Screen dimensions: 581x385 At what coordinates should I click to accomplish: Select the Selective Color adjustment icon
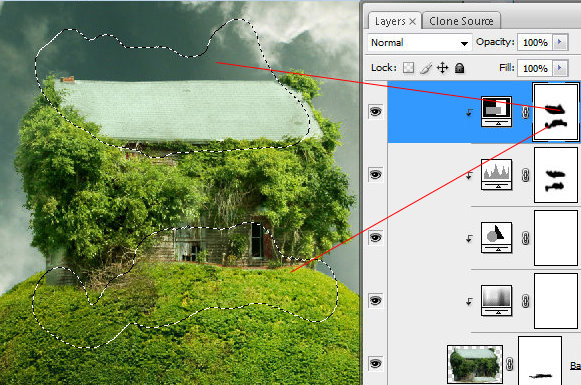(x=497, y=237)
